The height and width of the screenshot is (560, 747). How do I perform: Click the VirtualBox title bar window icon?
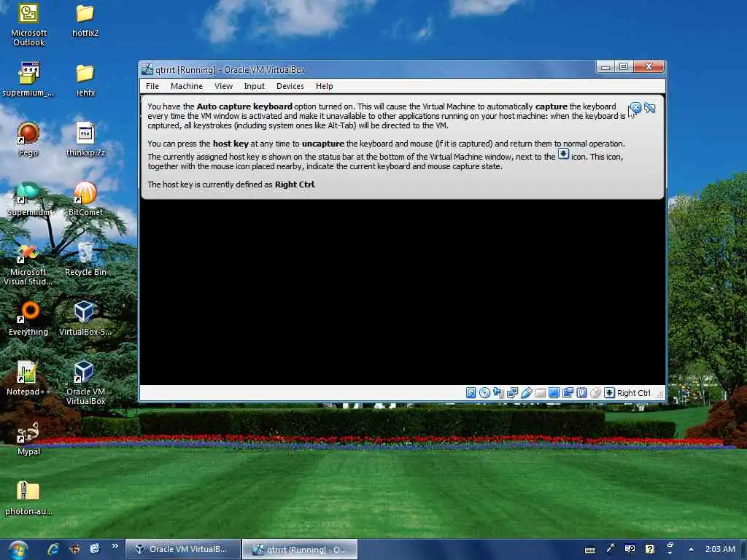pos(147,69)
